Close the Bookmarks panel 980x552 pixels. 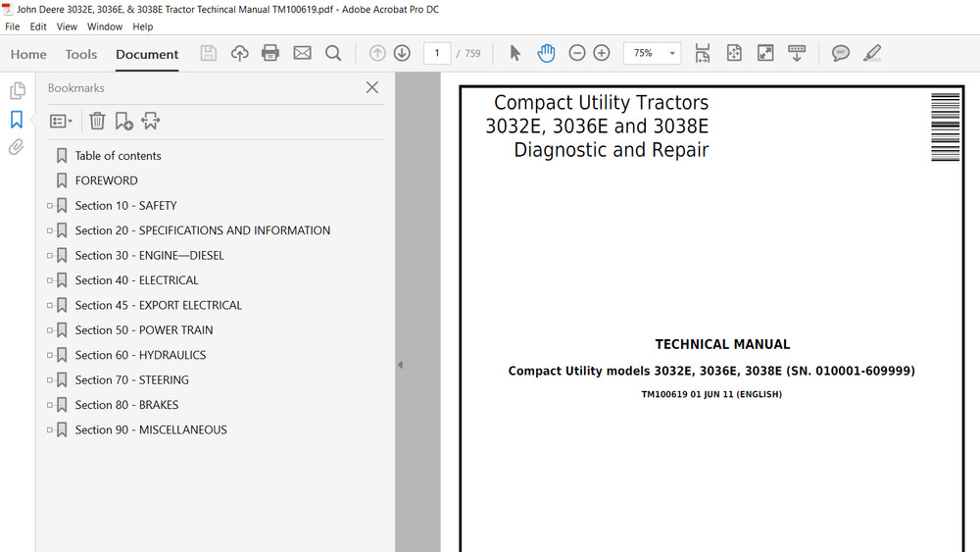tap(371, 87)
